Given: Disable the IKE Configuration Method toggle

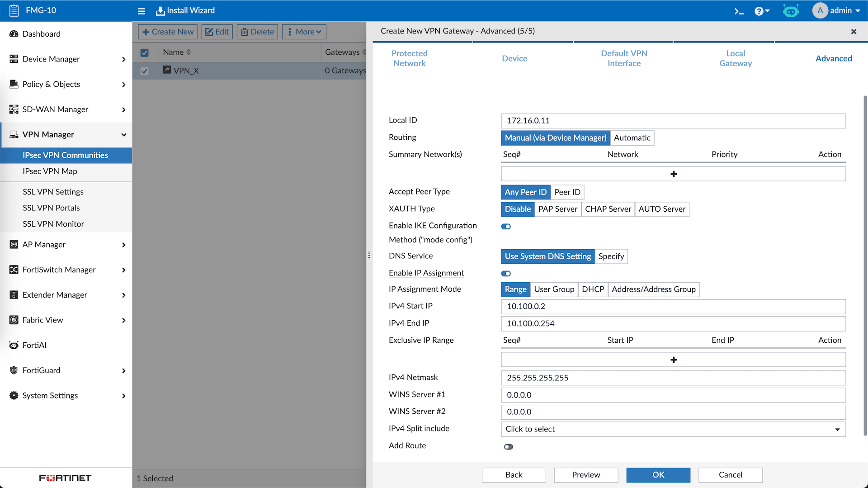Looking at the screenshot, I should click(506, 227).
